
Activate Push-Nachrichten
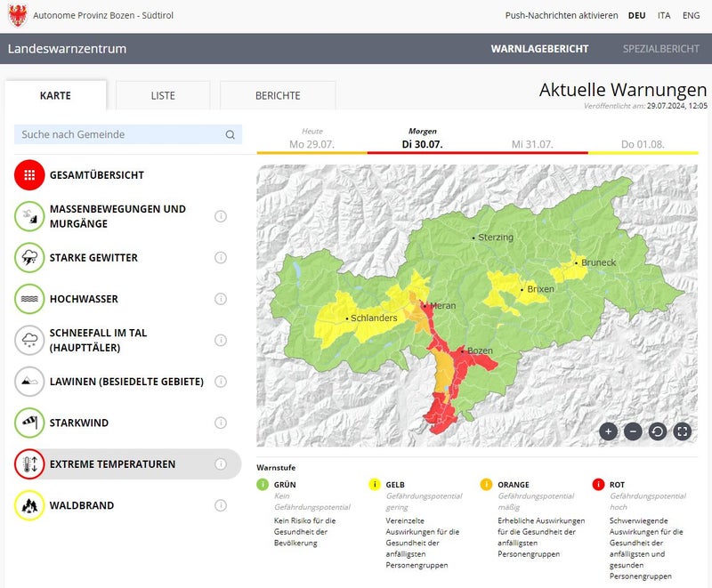click(x=561, y=16)
